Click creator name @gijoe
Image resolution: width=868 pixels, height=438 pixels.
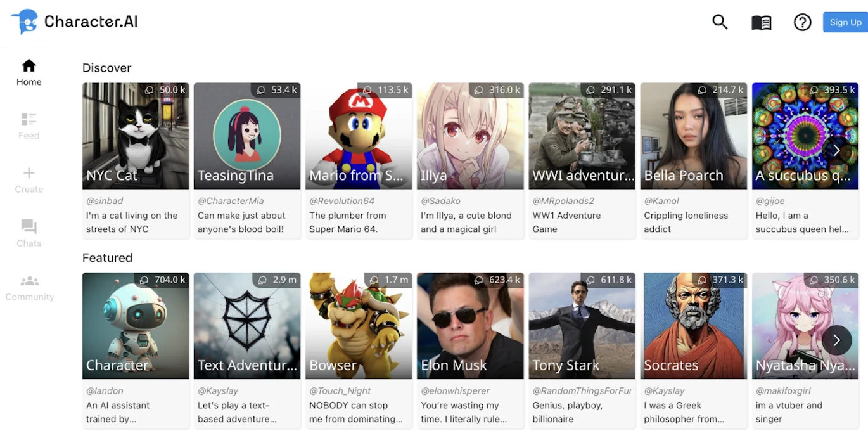pos(771,201)
